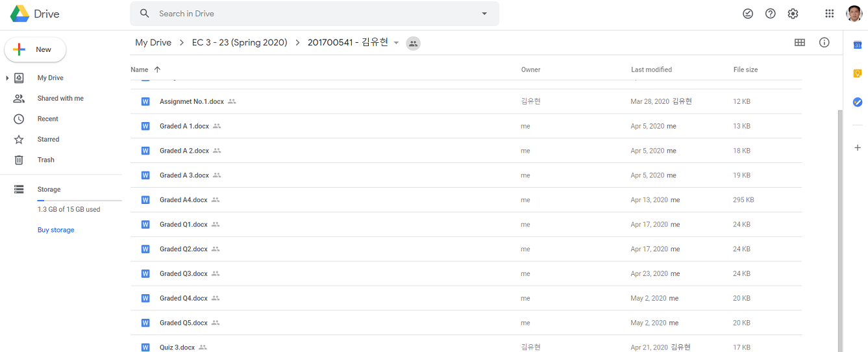The image size is (868, 352).
Task: Click the Word icon of Graded A4.docx
Action: click(x=145, y=200)
